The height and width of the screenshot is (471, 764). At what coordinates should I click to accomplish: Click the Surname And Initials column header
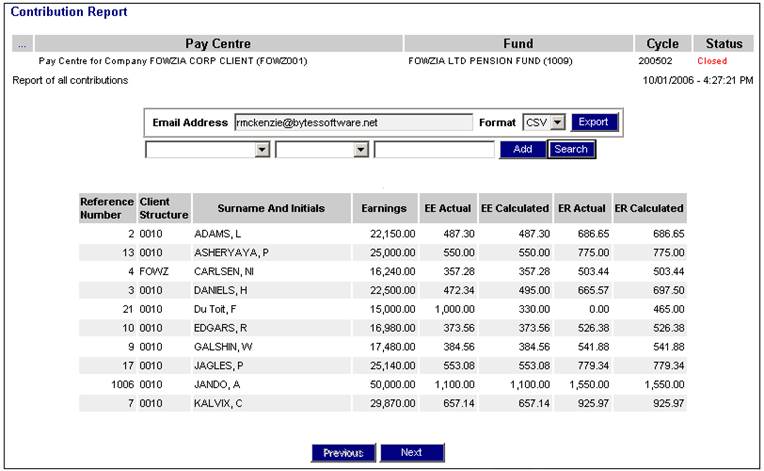click(x=270, y=208)
